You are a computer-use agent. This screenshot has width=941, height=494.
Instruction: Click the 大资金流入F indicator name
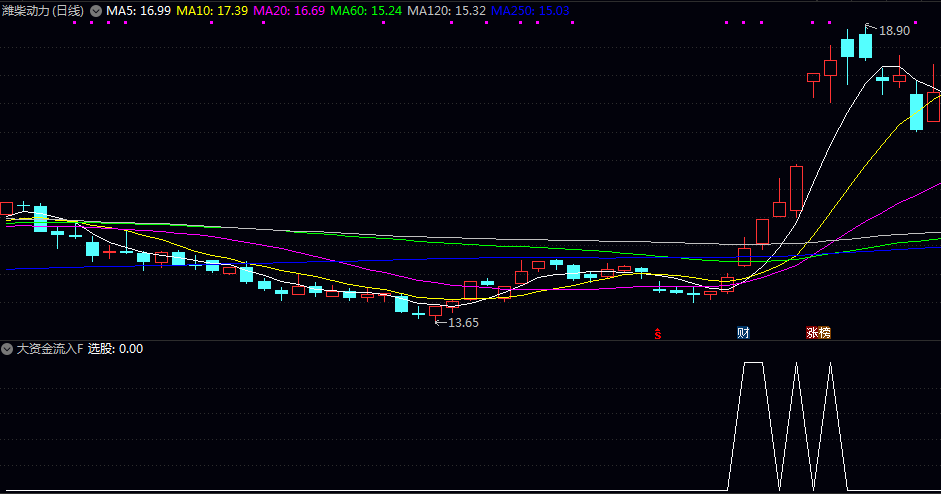click(x=50, y=349)
